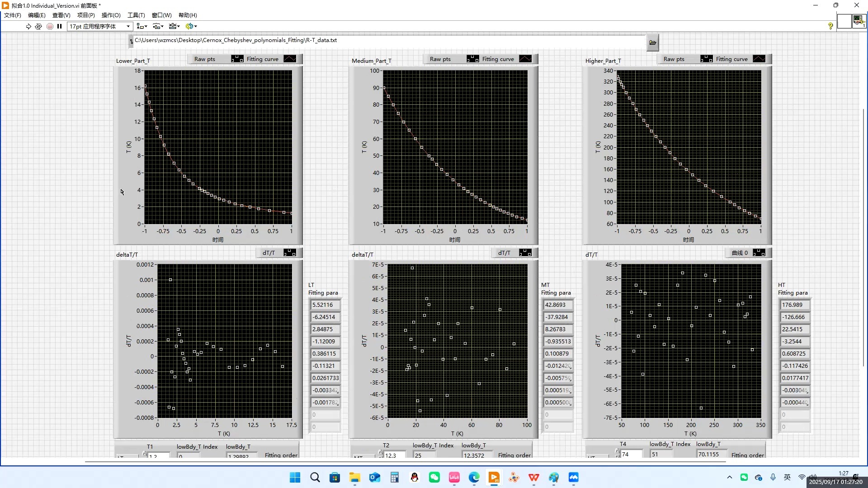Click Raw pts legend in Lower_Part_T
This screenshot has width=868, height=488.
click(x=205, y=59)
